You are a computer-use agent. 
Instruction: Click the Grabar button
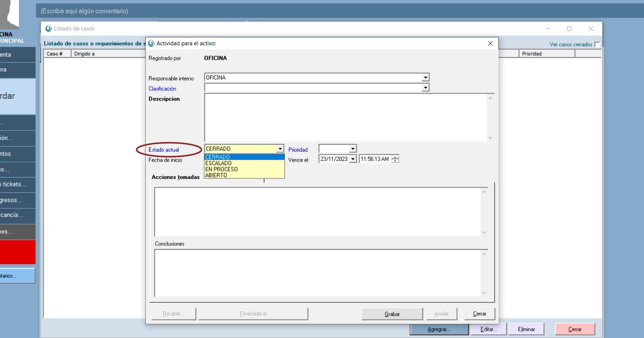tap(392, 314)
